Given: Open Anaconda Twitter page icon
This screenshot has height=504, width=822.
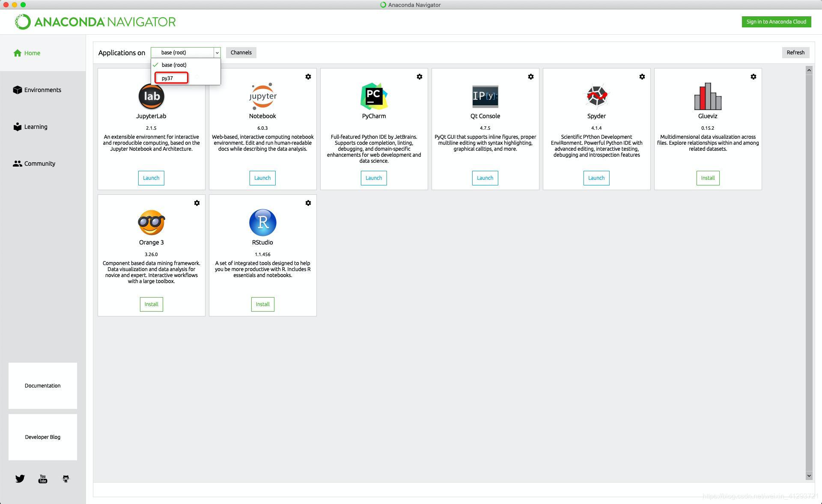Looking at the screenshot, I should coord(20,479).
